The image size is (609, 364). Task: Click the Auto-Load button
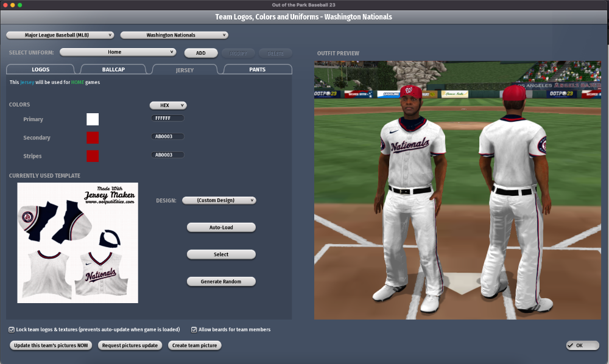(x=221, y=228)
